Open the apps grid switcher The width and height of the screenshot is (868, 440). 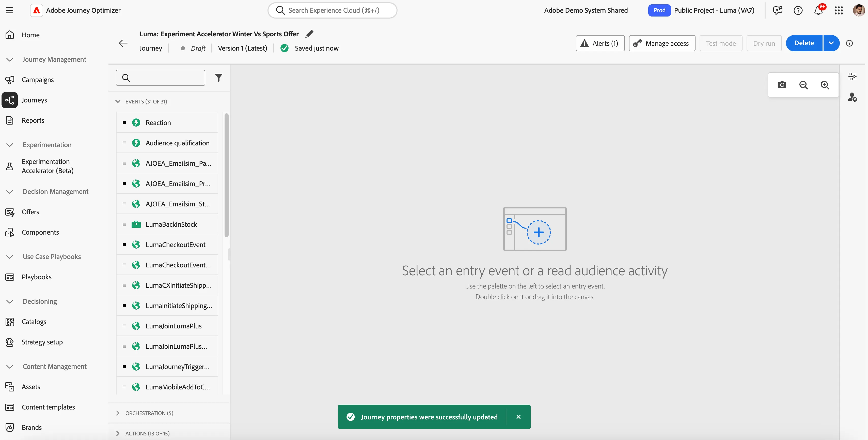[x=839, y=10]
